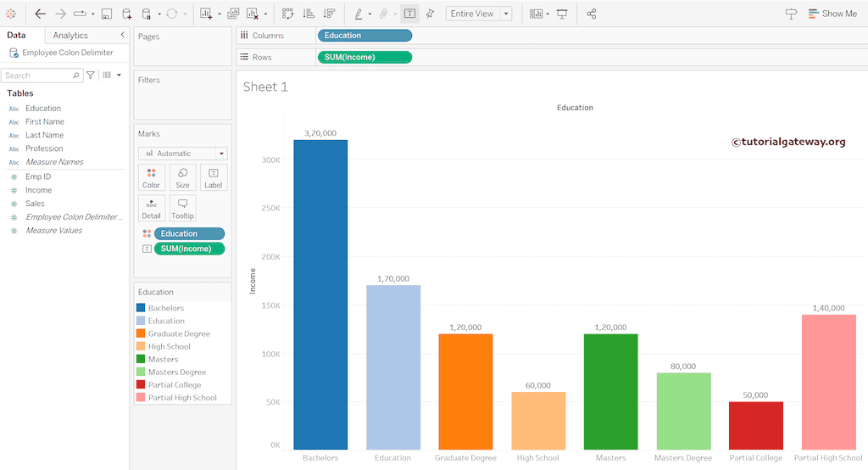868x470 pixels.
Task: Select the First Name field
Action: 45,121
